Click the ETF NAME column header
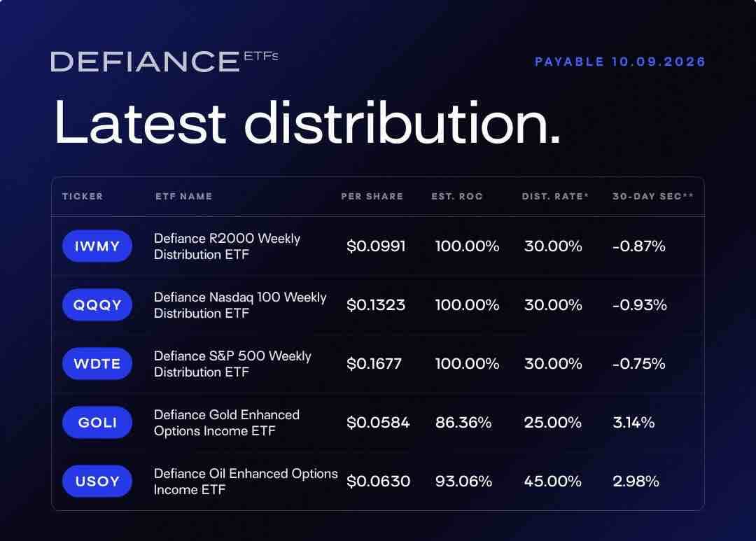 [183, 196]
